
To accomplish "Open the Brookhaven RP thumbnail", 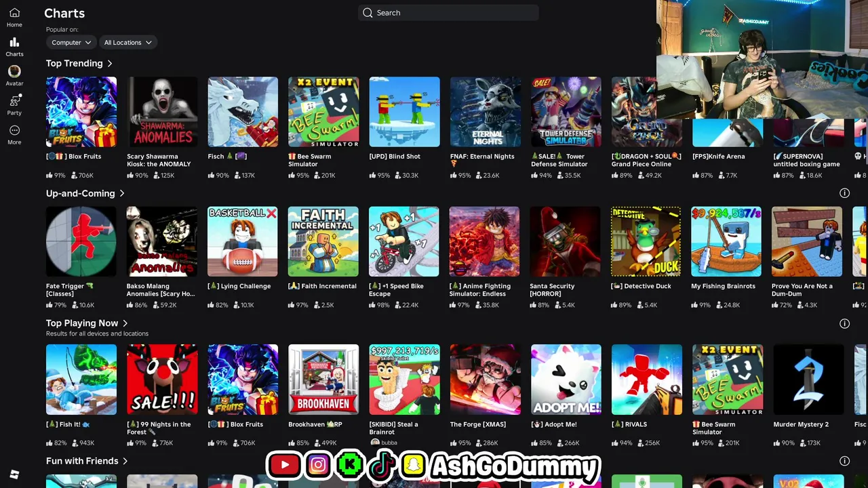I will (x=323, y=380).
